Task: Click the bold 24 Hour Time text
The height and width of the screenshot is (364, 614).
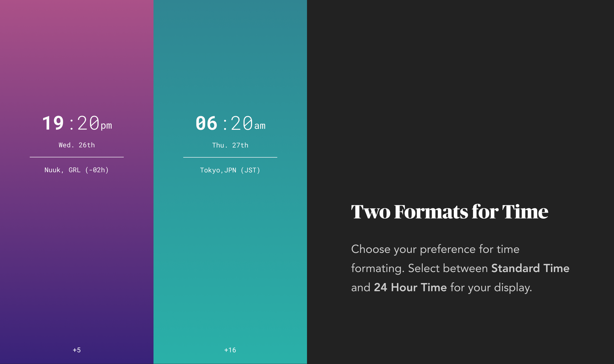Action: pos(410,287)
